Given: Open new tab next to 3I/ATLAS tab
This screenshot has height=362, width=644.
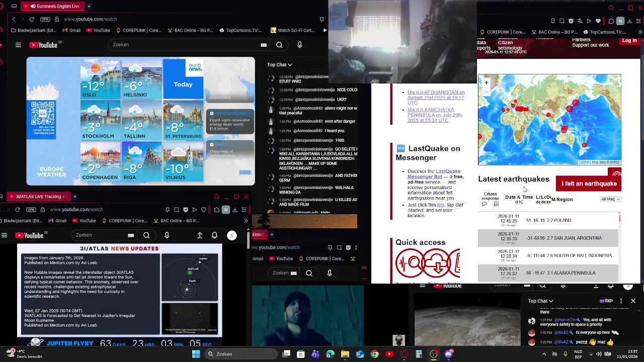Looking at the screenshot, I should [74, 197].
